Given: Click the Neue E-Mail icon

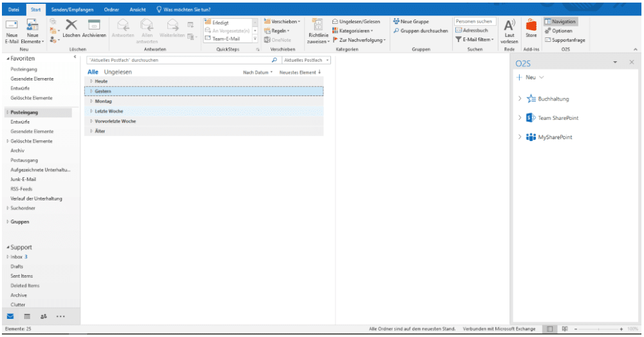Looking at the screenshot, I should tap(12, 26).
